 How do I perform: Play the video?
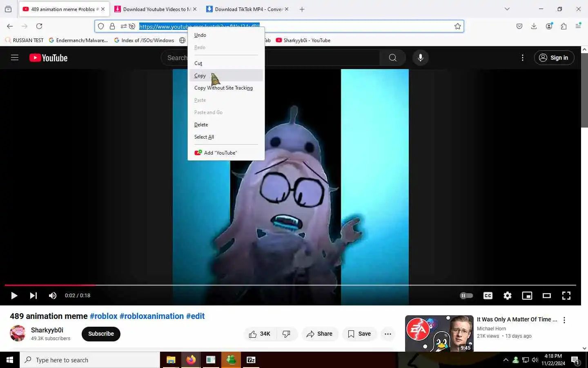tap(14, 296)
